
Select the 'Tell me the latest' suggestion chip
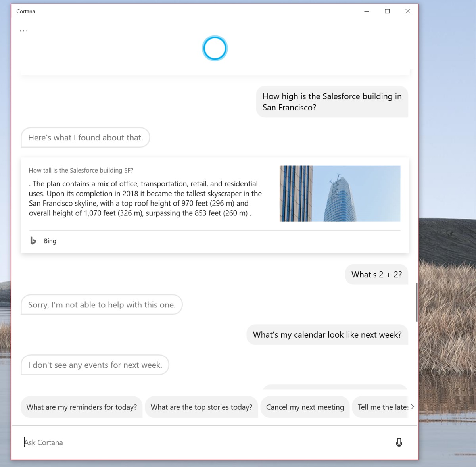(380, 407)
